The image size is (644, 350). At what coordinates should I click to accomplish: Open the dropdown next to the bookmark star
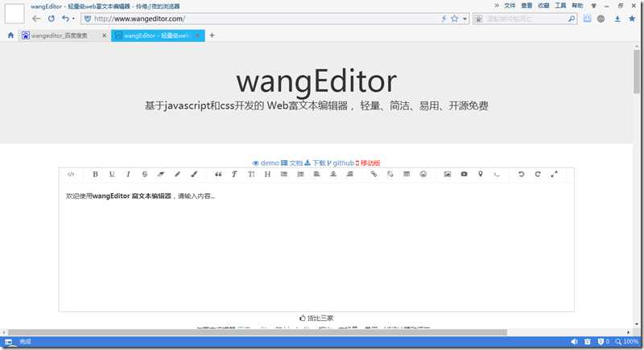coord(464,19)
